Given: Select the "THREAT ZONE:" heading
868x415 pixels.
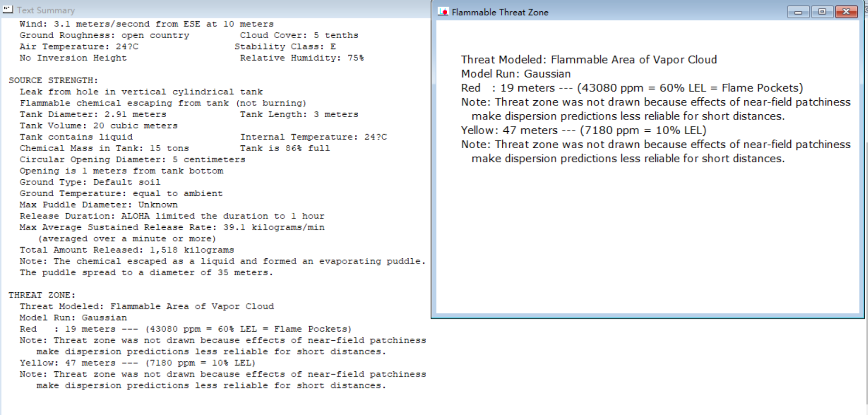Looking at the screenshot, I should (42, 295).
